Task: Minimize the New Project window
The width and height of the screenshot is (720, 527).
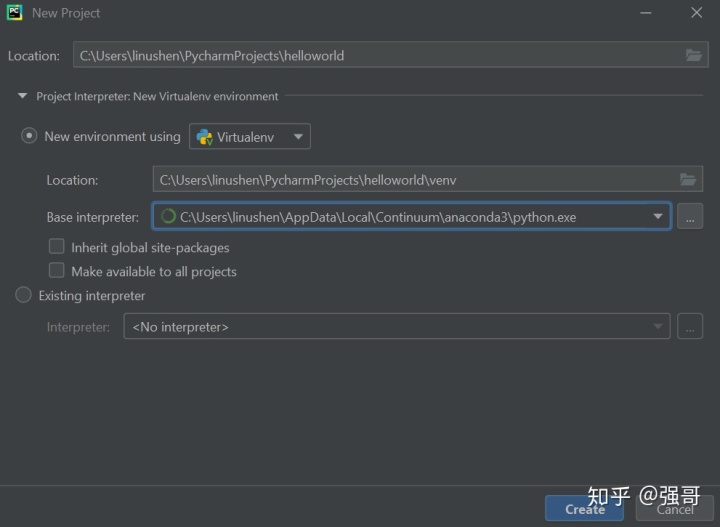Action: 646,13
